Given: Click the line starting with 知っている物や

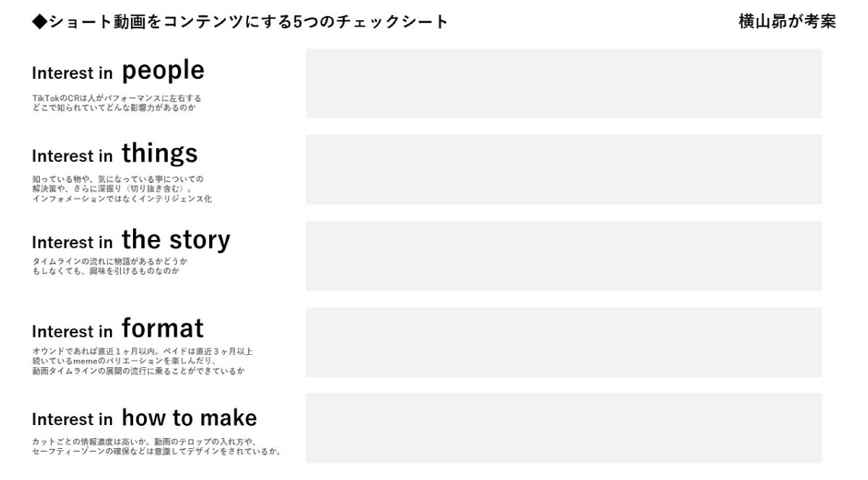Looking at the screenshot, I should (118, 179).
